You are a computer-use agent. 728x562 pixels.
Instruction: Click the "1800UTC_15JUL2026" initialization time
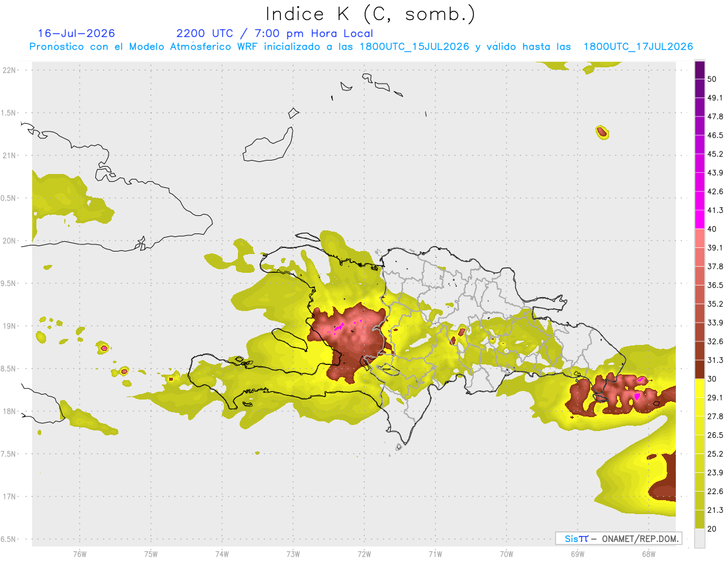(x=414, y=47)
